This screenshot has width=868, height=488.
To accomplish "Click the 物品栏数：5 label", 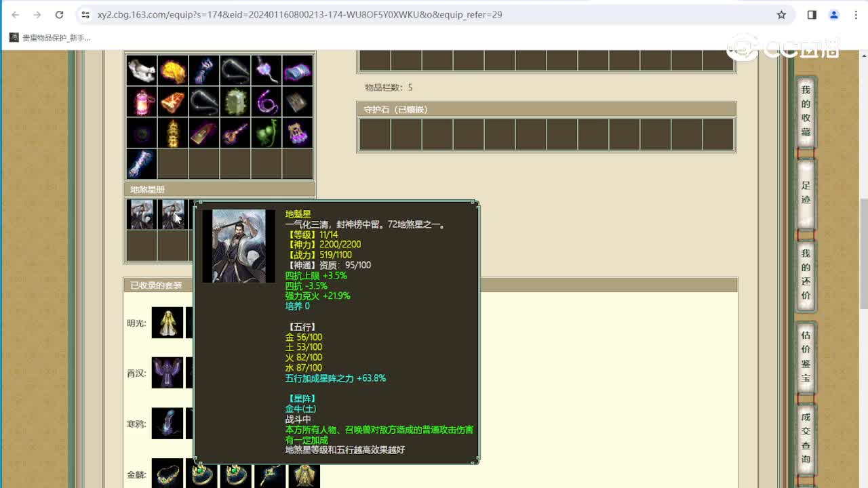I will pos(389,87).
